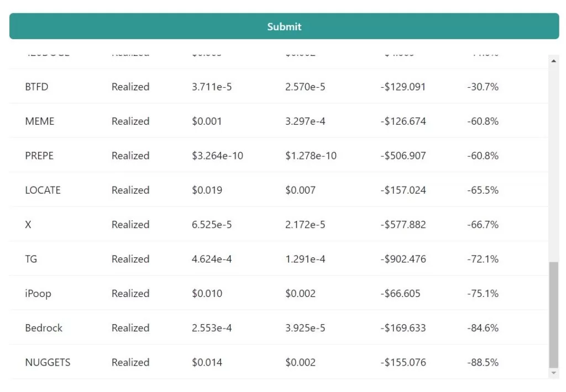Click the X token name
This screenshot has width=566, height=392.
click(28, 225)
